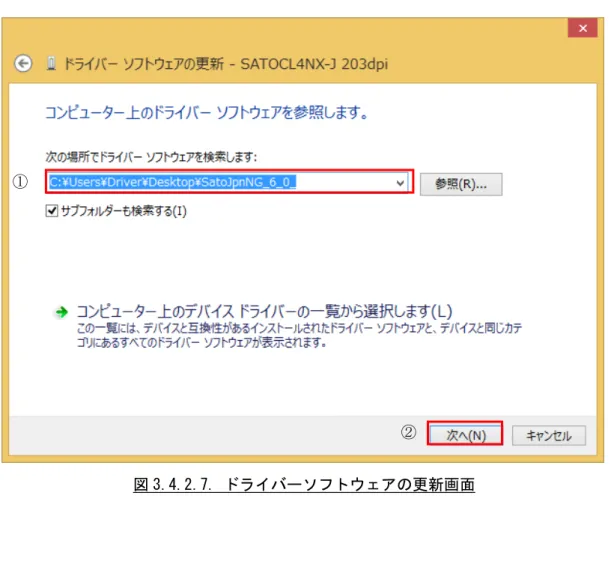The image size is (611, 570).
Task: Close the driver update dialog
Action: point(583,28)
